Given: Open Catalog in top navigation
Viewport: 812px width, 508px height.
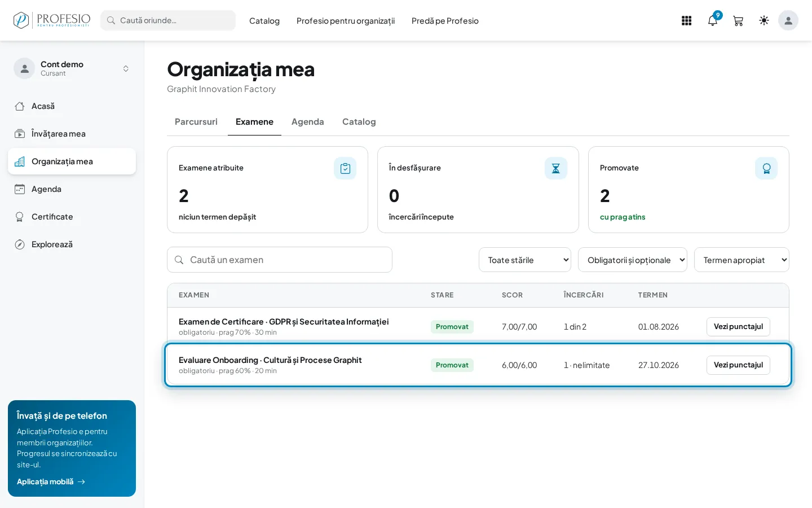Looking at the screenshot, I should (x=264, y=21).
